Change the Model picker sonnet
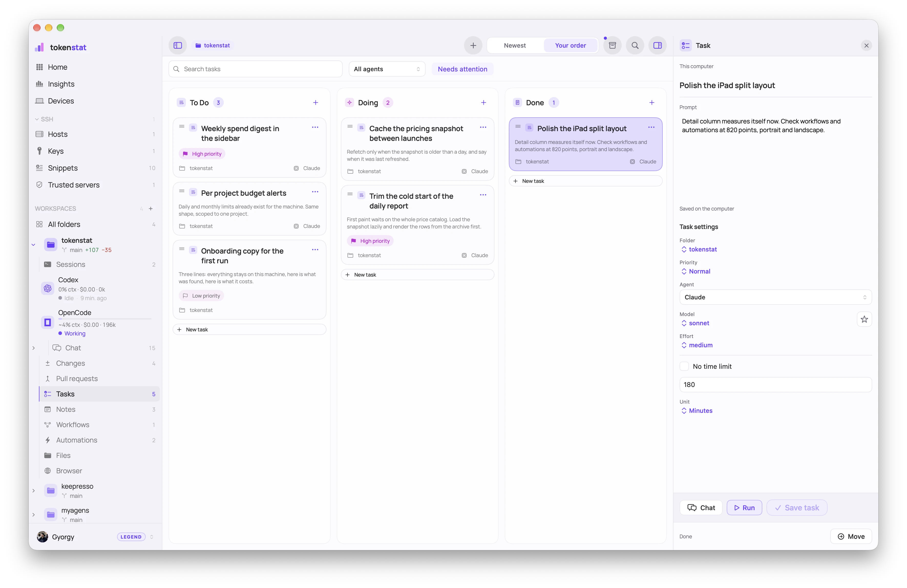The width and height of the screenshot is (907, 588). click(x=695, y=323)
